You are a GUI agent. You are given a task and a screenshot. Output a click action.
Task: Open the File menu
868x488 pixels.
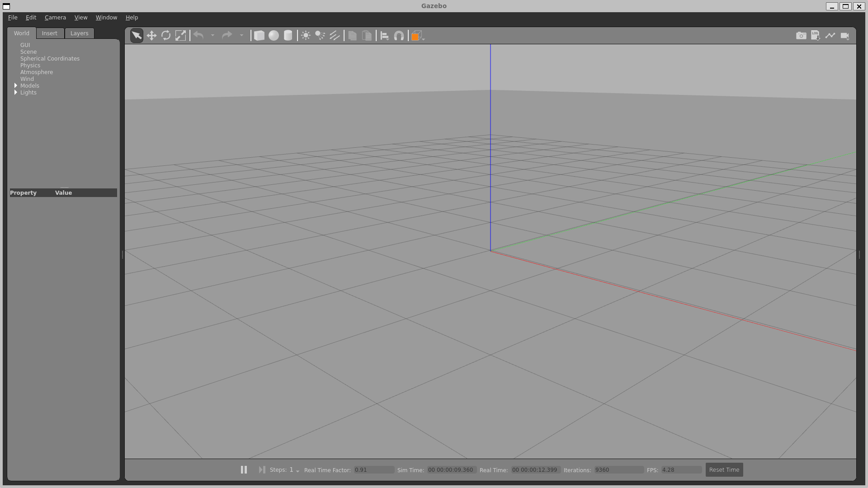(x=13, y=18)
